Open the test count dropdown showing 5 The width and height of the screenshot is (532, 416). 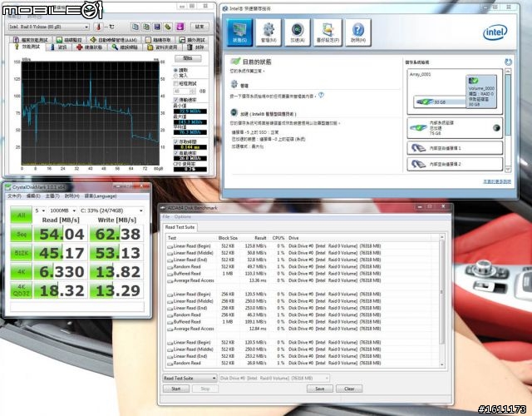coord(38,210)
